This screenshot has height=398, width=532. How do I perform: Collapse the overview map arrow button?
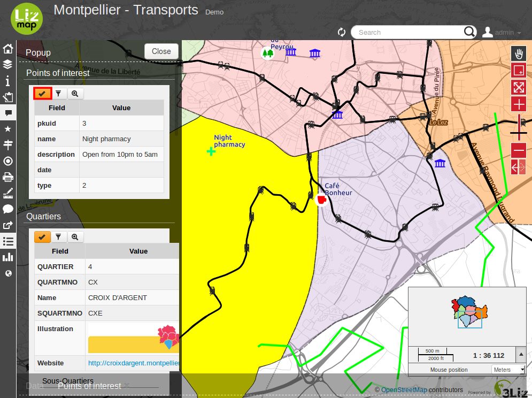tap(521, 355)
